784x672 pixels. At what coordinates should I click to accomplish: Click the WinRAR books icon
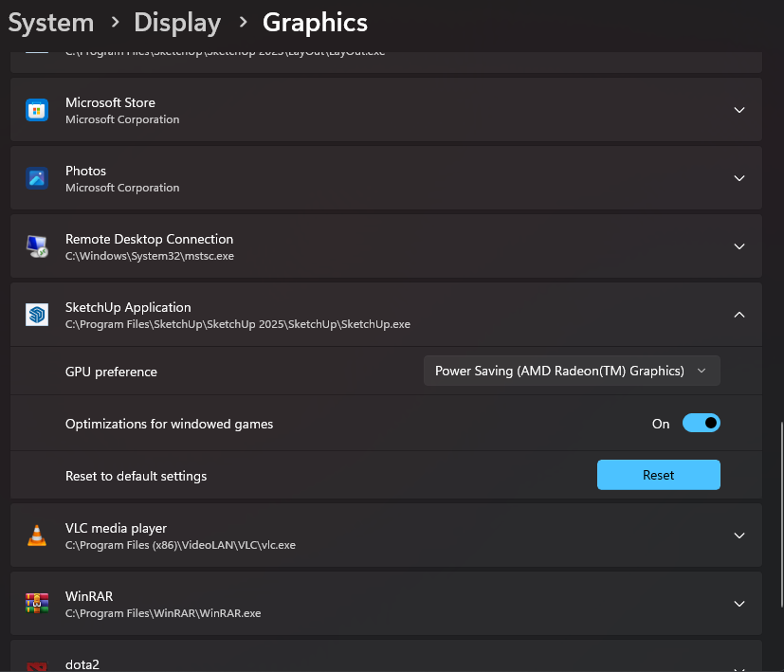pyautogui.click(x=37, y=604)
